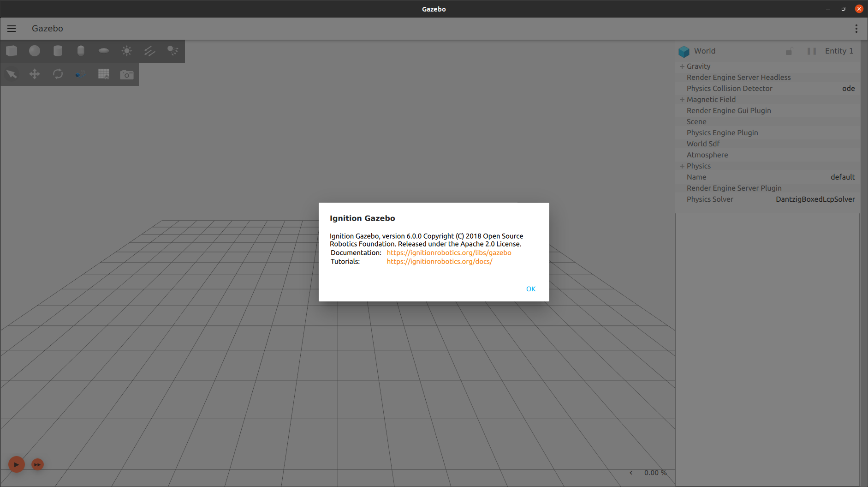This screenshot has height=487, width=868.
Task: Click the Gazebo toolbar title
Action: [x=48, y=29]
